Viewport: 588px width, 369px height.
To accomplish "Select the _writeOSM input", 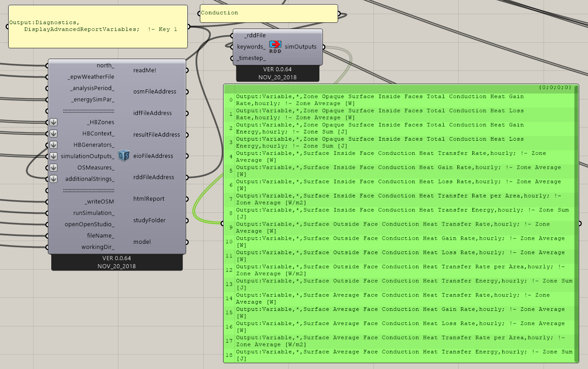I will [100, 202].
